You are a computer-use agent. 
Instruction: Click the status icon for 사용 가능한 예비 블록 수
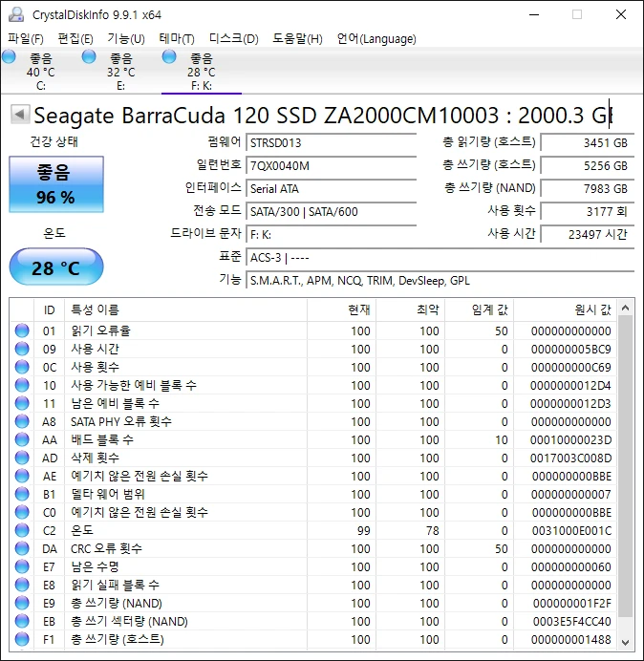tap(22, 385)
